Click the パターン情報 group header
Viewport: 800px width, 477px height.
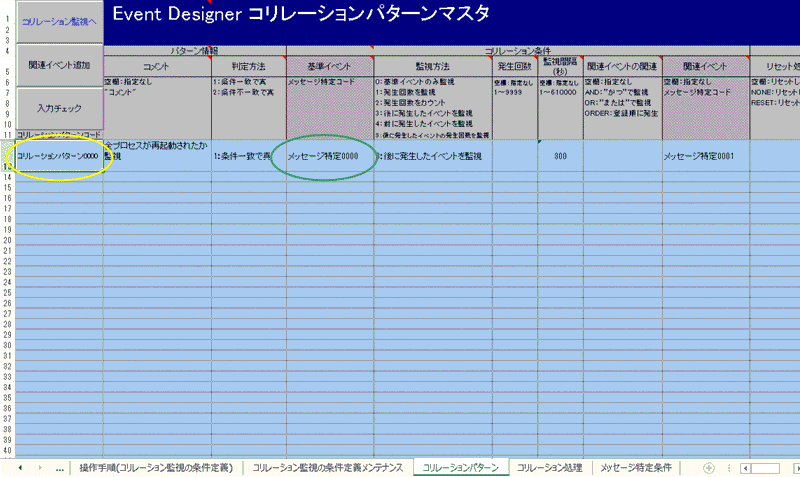[194, 51]
